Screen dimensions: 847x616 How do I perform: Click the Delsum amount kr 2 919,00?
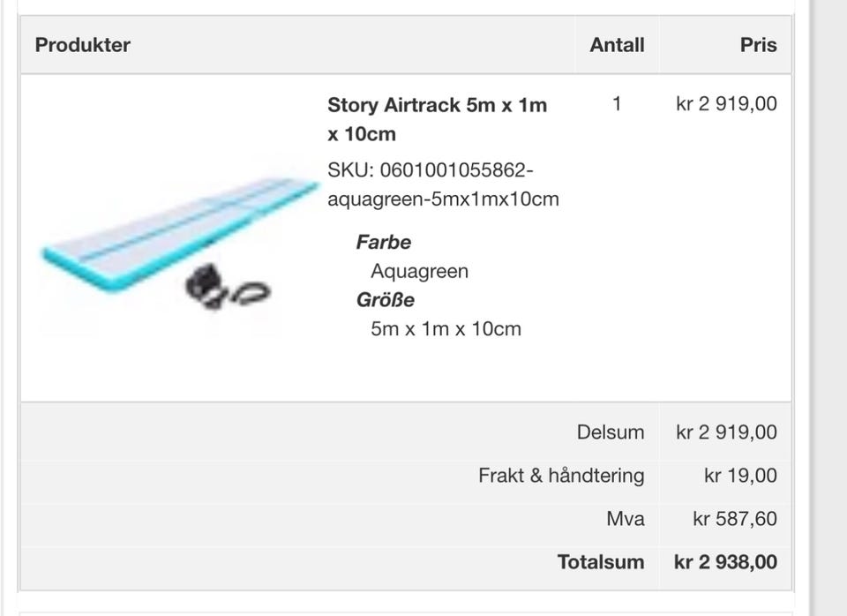click(x=726, y=432)
